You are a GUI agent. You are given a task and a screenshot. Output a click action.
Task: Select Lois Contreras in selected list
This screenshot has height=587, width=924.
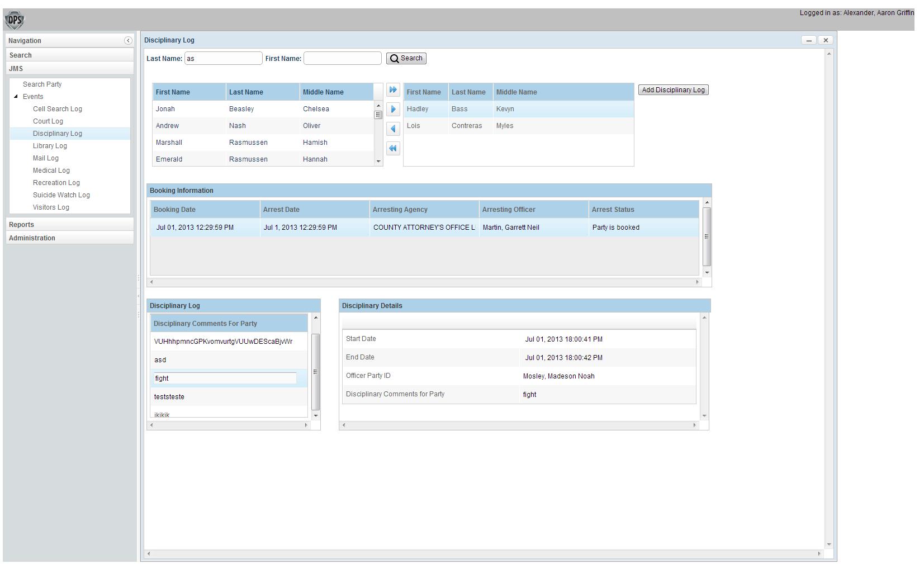[519, 126]
